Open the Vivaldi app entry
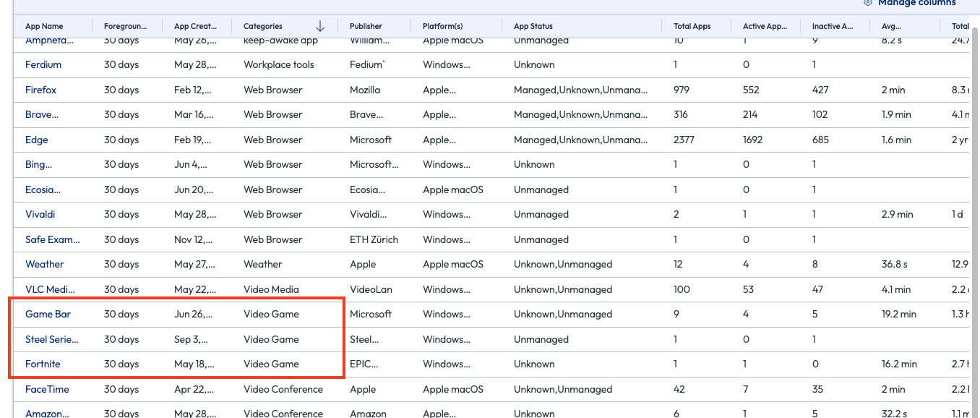The image size is (980, 418). [x=40, y=215]
